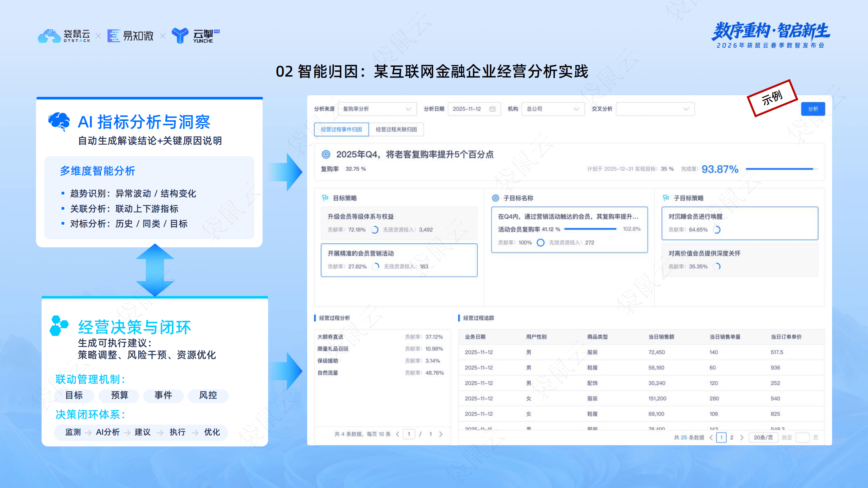The width and height of the screenshot is (868, 488).
Task: Click the 936 order price cell
Action: pyautogui.click(x=775, y=368)
